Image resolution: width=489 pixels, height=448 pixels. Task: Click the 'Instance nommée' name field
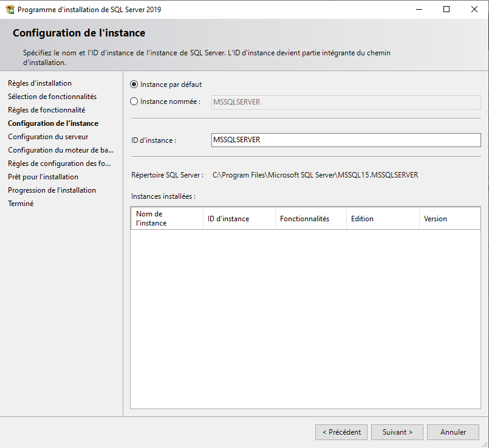[x=346, y=102]
